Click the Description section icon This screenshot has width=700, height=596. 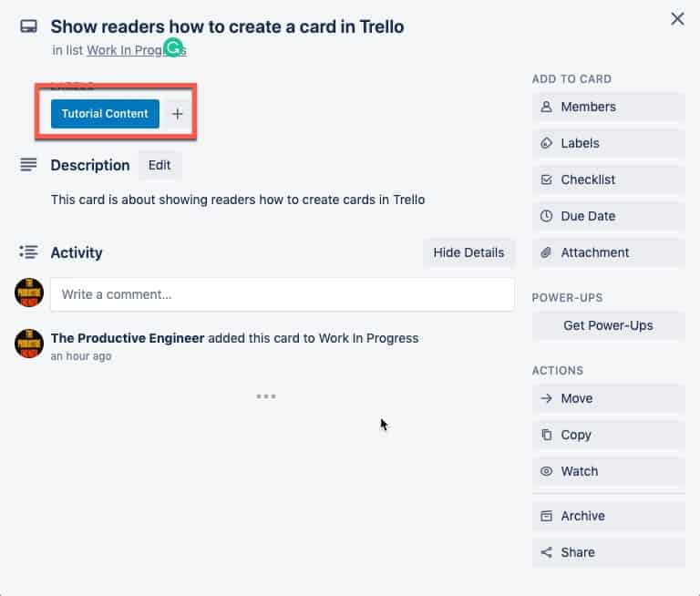coord(28,165)
